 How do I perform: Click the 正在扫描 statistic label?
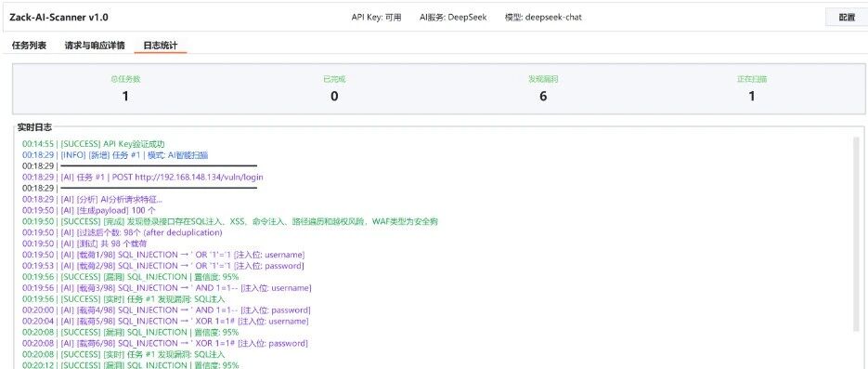(752, 79)
